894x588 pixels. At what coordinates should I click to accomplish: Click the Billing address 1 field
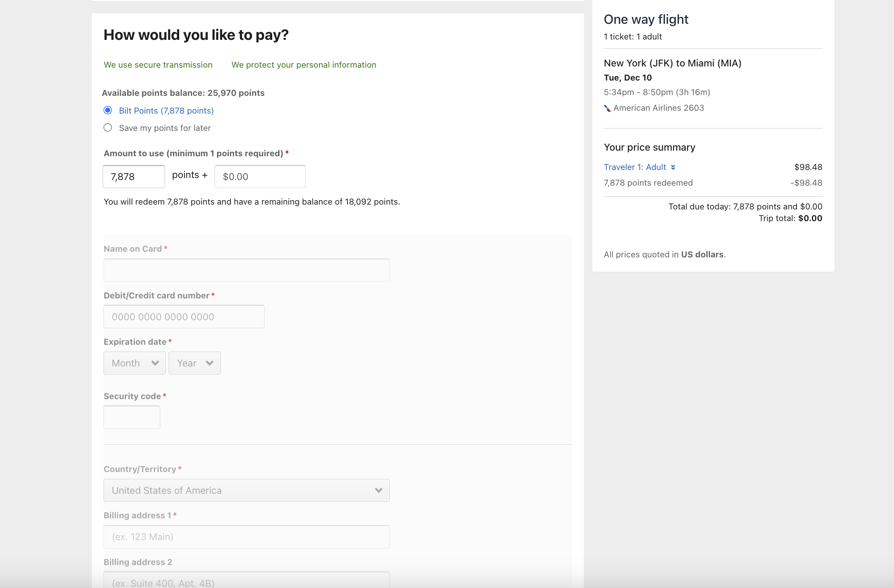click(x=246, y=537)
